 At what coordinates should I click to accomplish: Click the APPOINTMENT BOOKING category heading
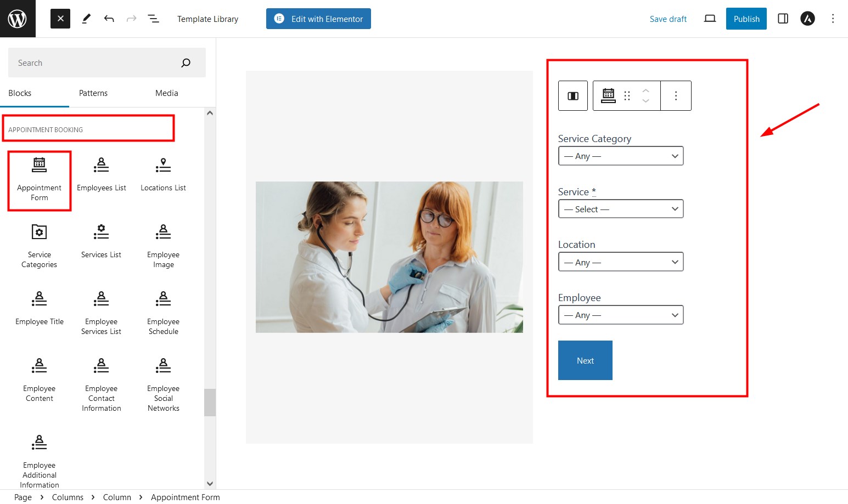coord(46,129)
